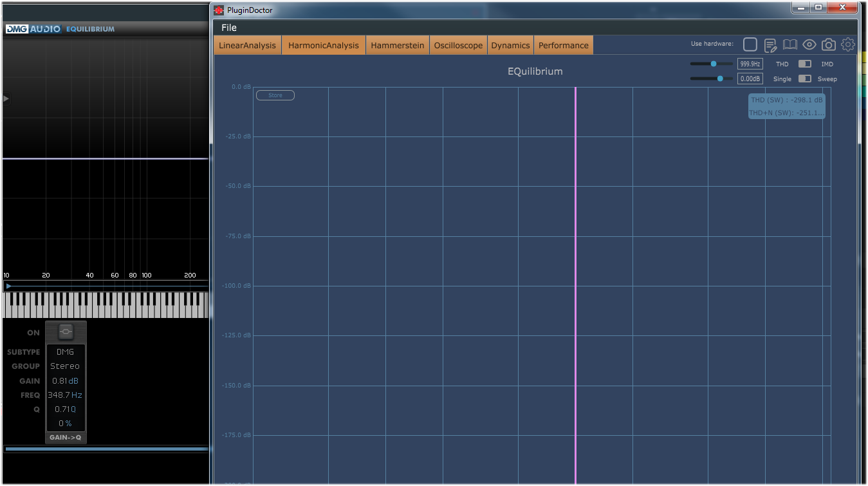Image resolution: width=868 pixels, height=486 pixels.
Task: Click the -100.0 dB axis label
Action: pyautogui.click(x=237, y=286)
